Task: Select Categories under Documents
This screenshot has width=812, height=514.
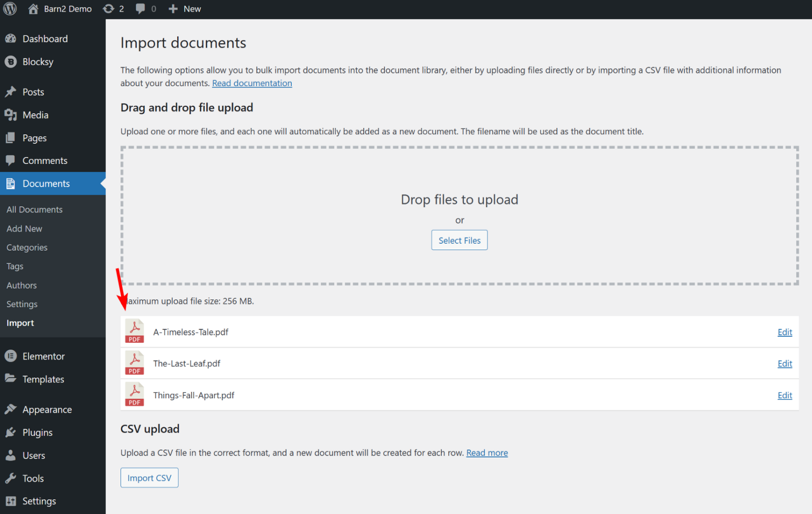Action: point(26,247)
